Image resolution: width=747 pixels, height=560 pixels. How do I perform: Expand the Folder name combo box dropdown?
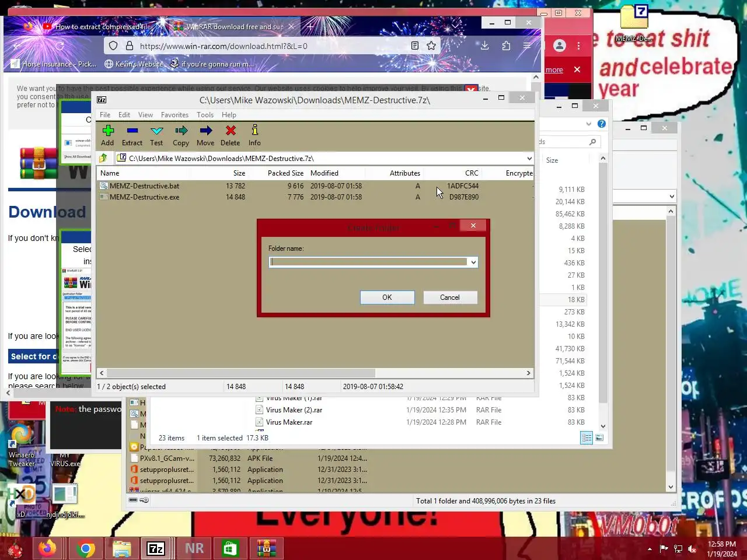(x=473, y=262)
